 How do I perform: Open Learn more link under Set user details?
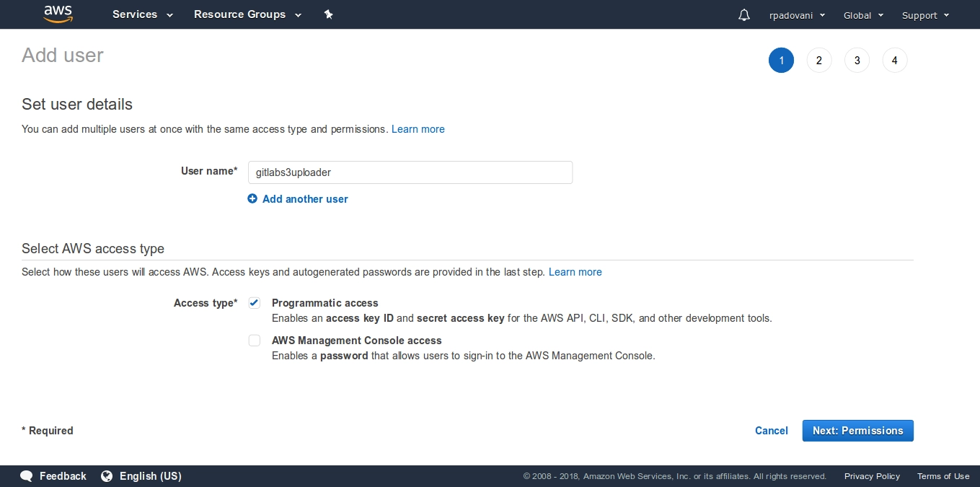tap(418, 129)
